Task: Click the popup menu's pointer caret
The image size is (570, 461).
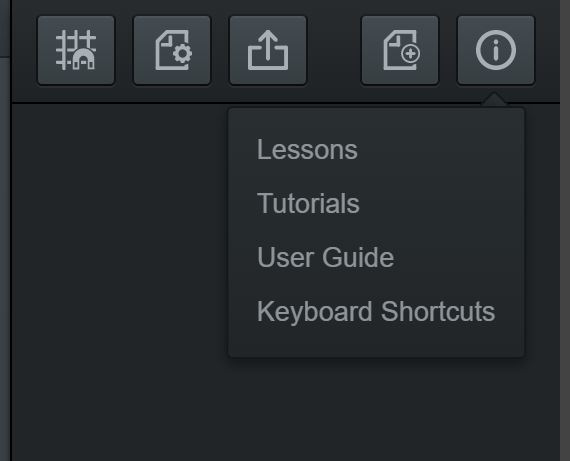Action: [494, 100]
